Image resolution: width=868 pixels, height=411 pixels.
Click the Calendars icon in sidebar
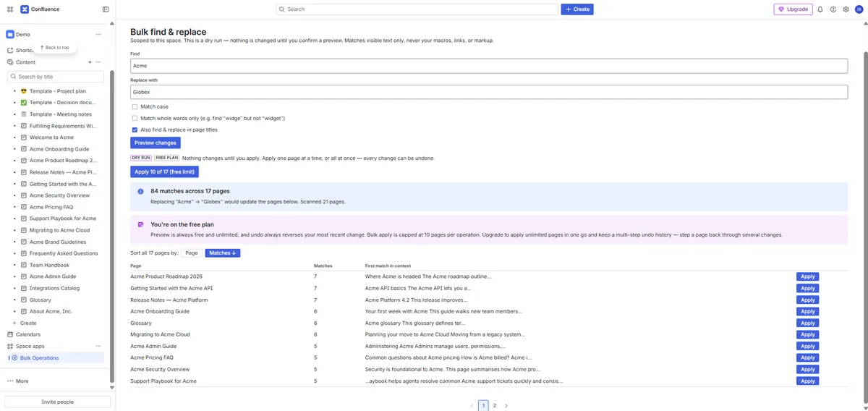(x=10, y=334)
